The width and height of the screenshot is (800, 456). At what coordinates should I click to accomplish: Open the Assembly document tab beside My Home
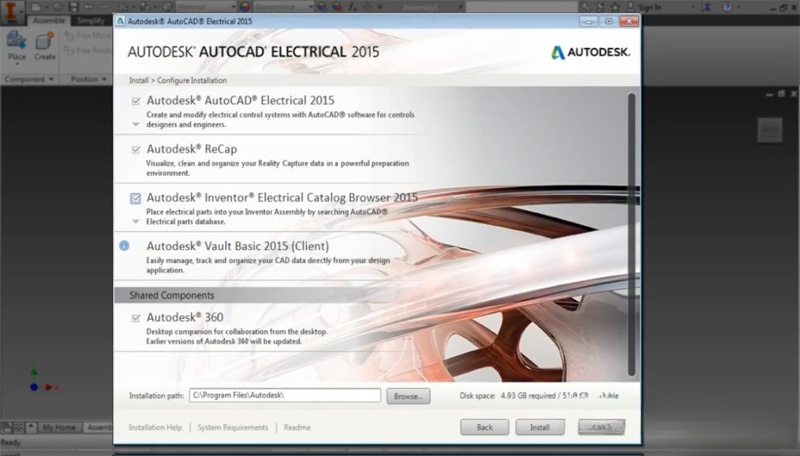(98, 427)
